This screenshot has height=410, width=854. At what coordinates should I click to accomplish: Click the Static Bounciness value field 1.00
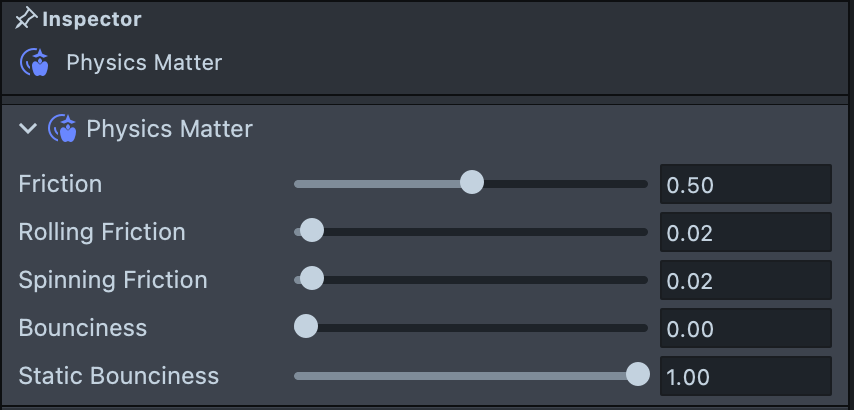[x=745, y=376]
